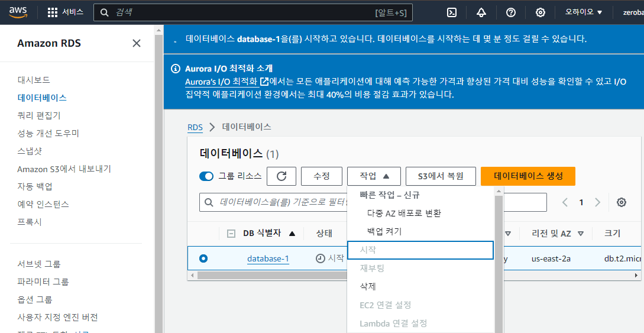Click the RDS breadcrumb link
This screenshot has width=644, height=333.
pyautogui.click(x=195, y=127)
